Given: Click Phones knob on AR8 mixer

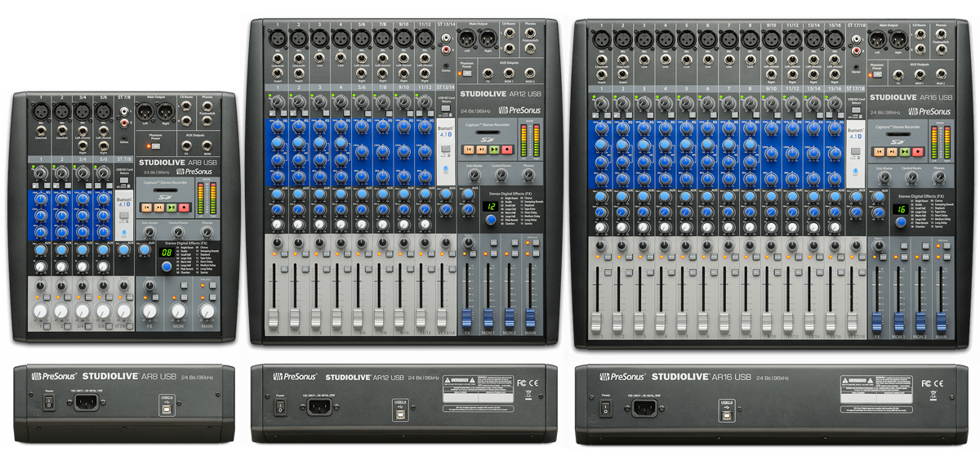Looking at the screenshot, I should pos(207,231).
